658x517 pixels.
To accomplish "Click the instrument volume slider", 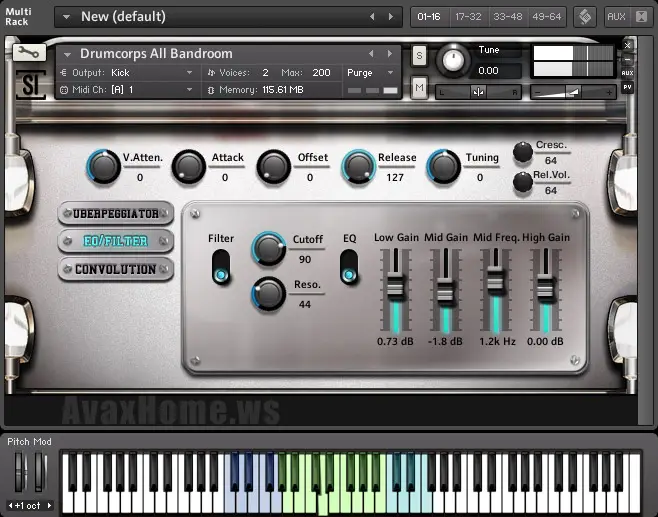I will (x=573, y=92).
